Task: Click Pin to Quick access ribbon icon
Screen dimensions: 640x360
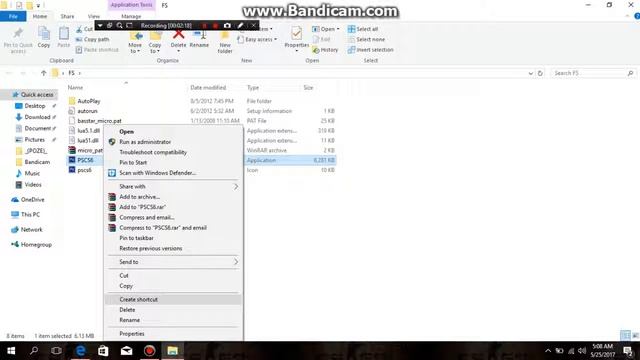Action: click(x=18, y=40)
